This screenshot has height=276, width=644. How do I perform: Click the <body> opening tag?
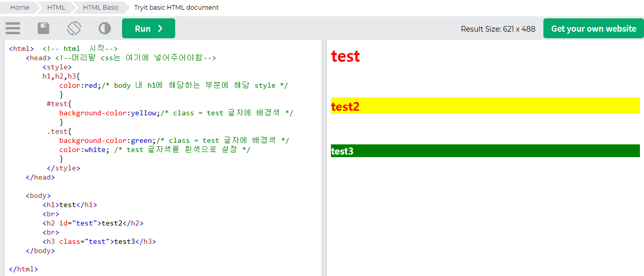pos(38,195)
